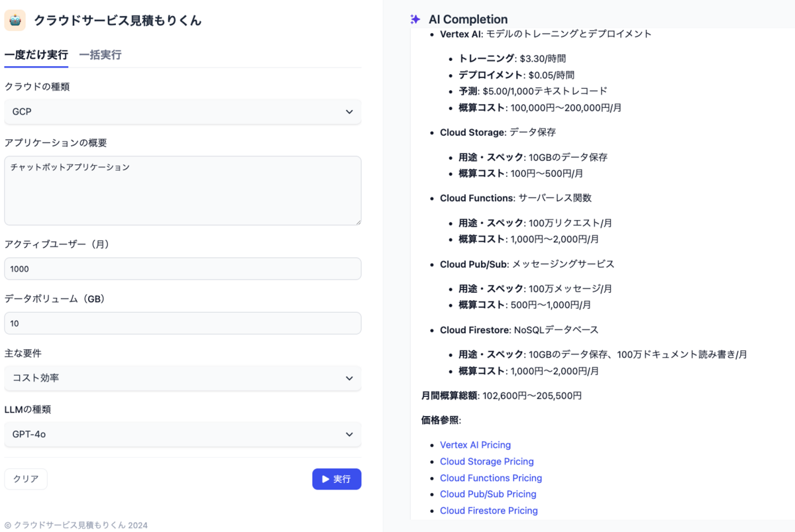This screenshot has height=532, width=795.
Task: Open the Cloud Functions Pricing link
Action: (491, 478)
